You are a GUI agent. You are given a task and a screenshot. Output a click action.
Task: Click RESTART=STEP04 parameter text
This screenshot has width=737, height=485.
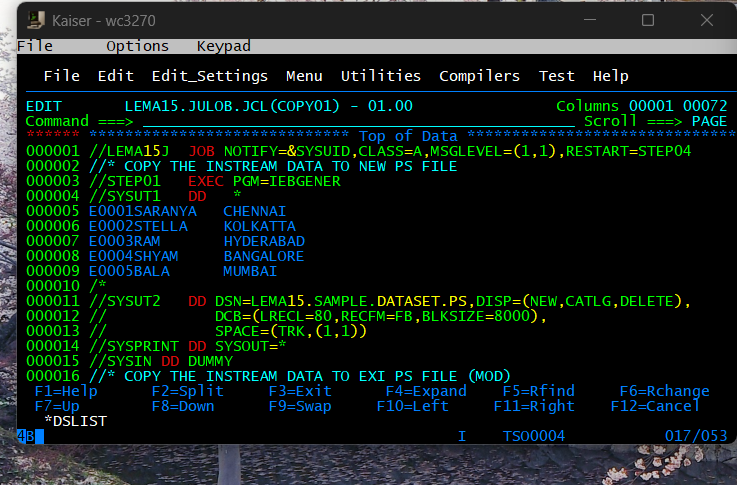tap(628, 151)
